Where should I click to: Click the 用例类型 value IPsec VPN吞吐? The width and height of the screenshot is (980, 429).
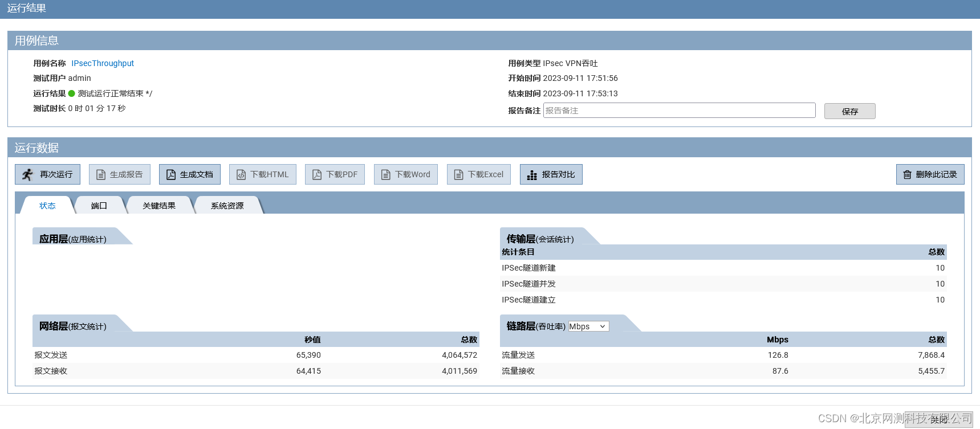[x=571, y=63]
